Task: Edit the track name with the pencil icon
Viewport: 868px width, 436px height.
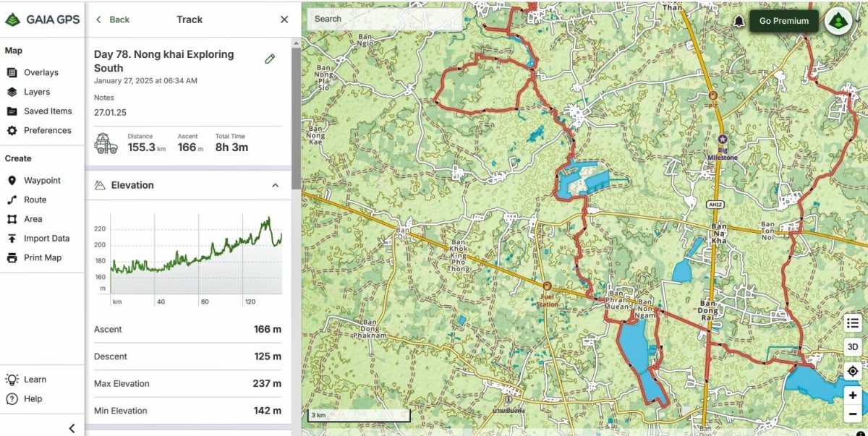Action: coord(269,59)
